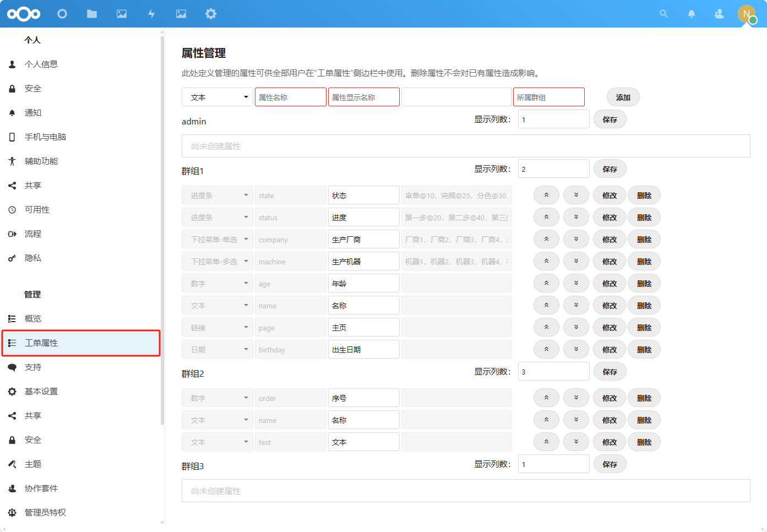The image size is (767, 532).
Task: Open the Photos icon in top bar
Action: pos(122,14)
